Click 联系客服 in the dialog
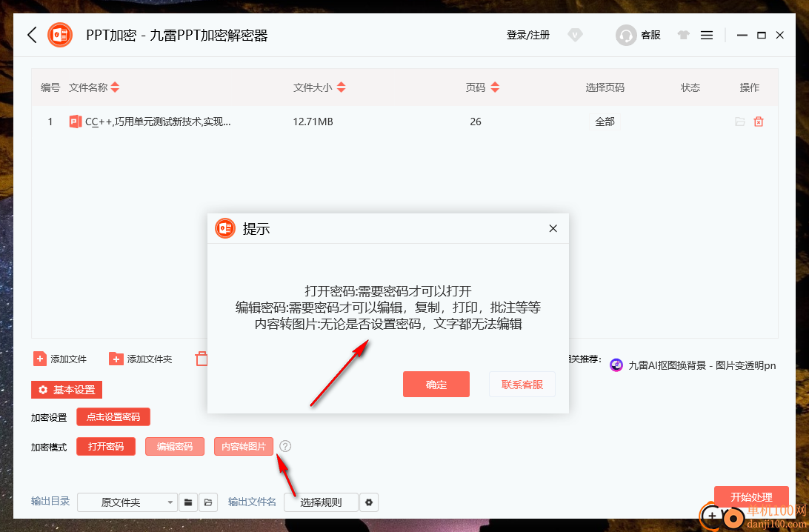The image size is (809, 532). pos(522,385)
